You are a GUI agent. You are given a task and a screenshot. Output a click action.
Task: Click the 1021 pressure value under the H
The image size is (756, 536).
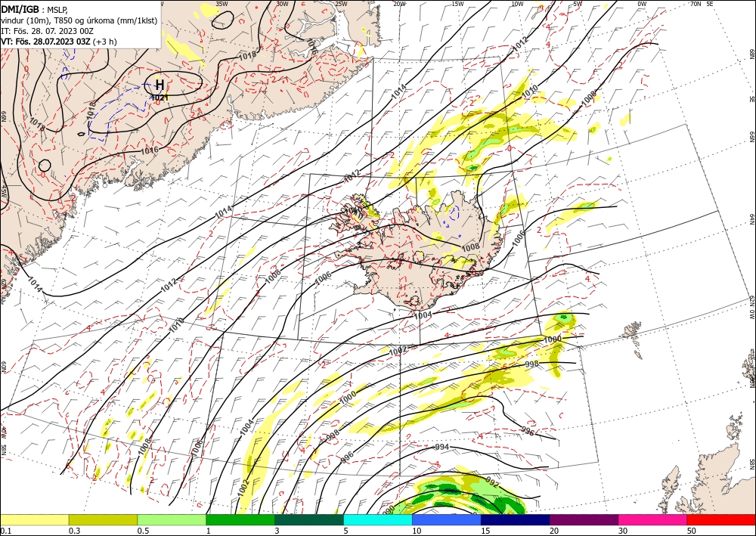coord(160,98)
